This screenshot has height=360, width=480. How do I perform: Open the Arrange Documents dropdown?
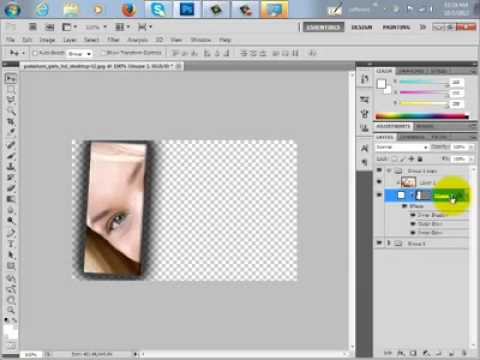coord(122,27)
